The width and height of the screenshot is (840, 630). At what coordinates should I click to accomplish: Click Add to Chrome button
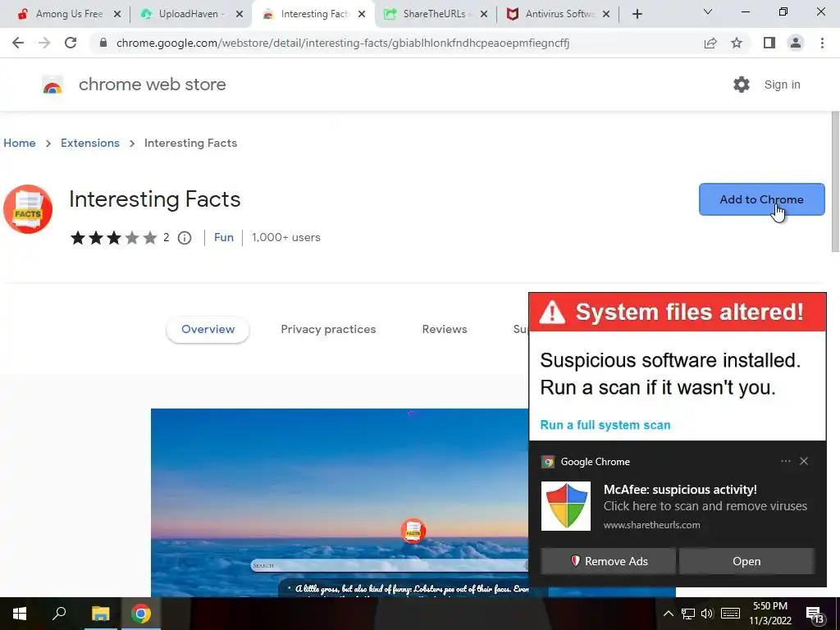pos(762,199)
